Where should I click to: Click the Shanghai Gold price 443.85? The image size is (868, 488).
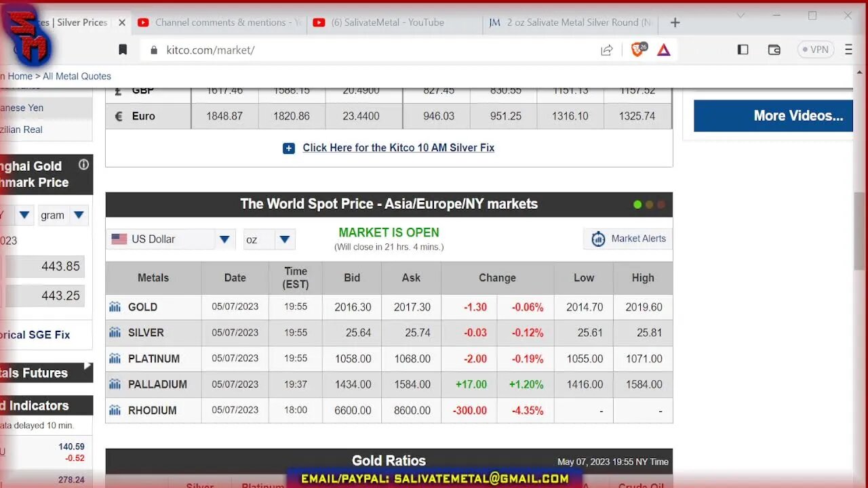click(61, 266)
